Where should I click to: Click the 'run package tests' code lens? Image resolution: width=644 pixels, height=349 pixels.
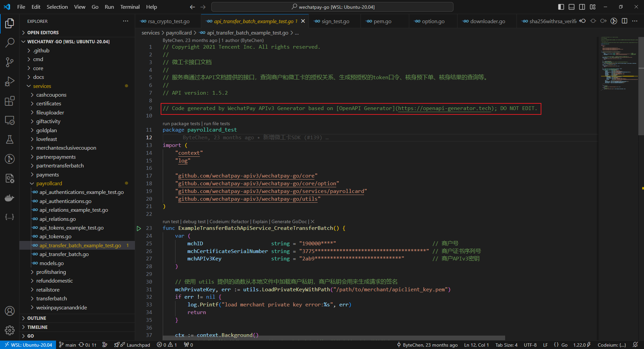coord(181,123)
